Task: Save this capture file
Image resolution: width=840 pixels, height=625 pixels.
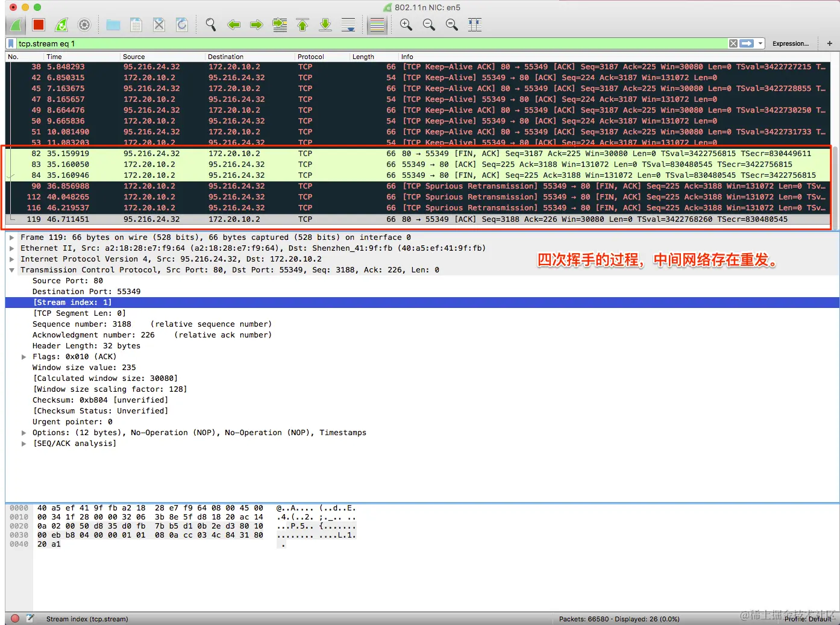Action: (136, 25)
